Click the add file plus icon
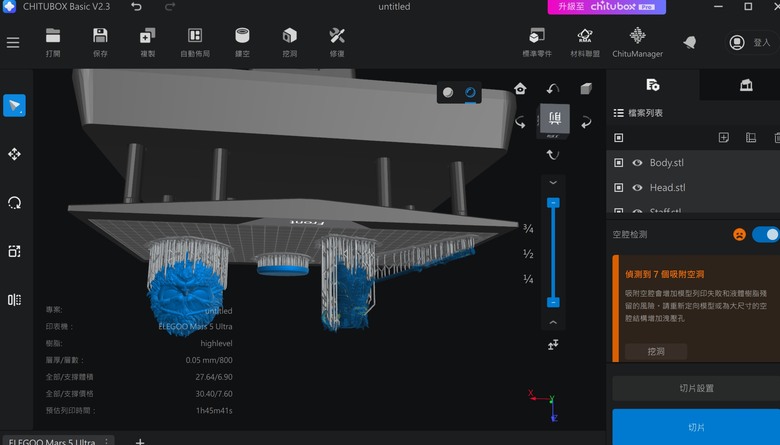Screen dimensions: 780x445 pos(724,138)
